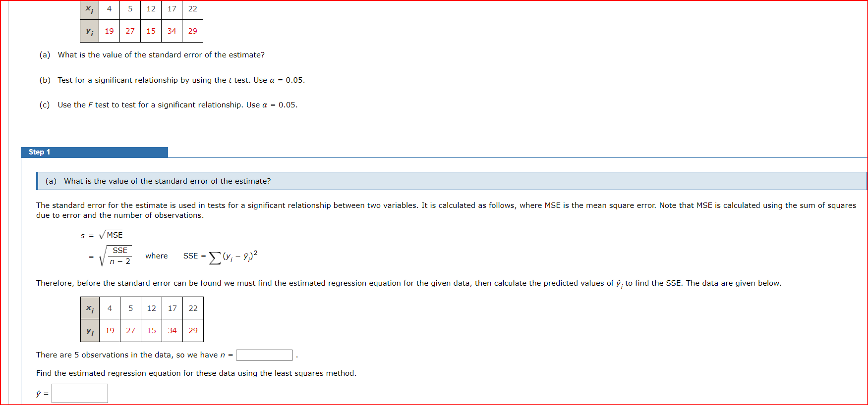The width and height of the screenshot is (868, 405).
Task: Click the yᵢ row label in bottom table
Action: click(90, 330)
